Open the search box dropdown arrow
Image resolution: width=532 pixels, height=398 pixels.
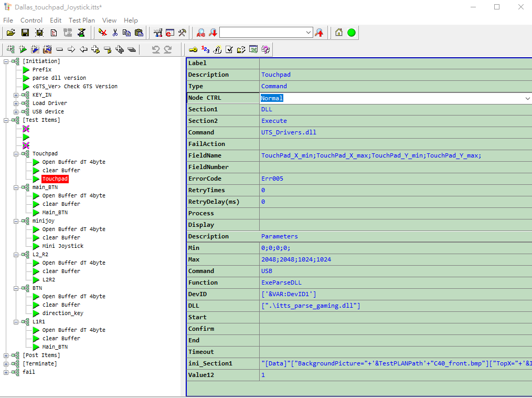click(x=308, y=33)
